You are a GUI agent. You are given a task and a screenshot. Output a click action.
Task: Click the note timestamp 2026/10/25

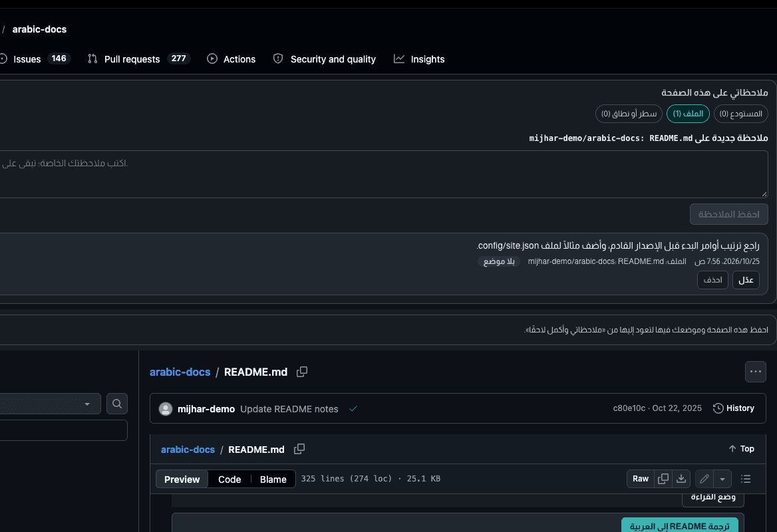click(x=727, y=261)
